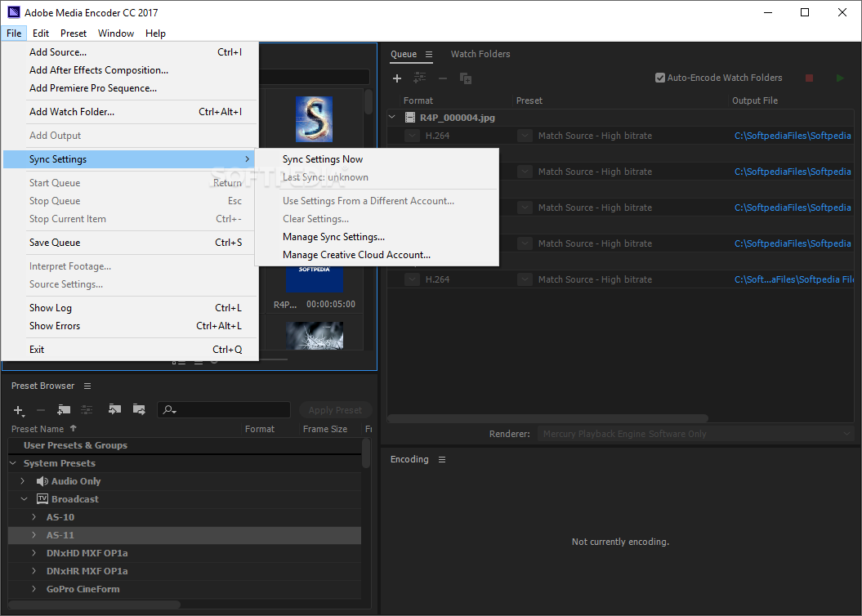Switch to the Watch Folders tab
The width and height of the screenshot is (862, 616).
pyautogui.click(x=480, y=55)
